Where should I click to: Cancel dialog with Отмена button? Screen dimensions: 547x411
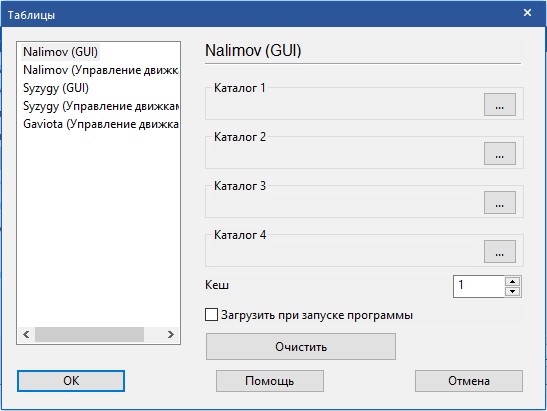point(469,381)
